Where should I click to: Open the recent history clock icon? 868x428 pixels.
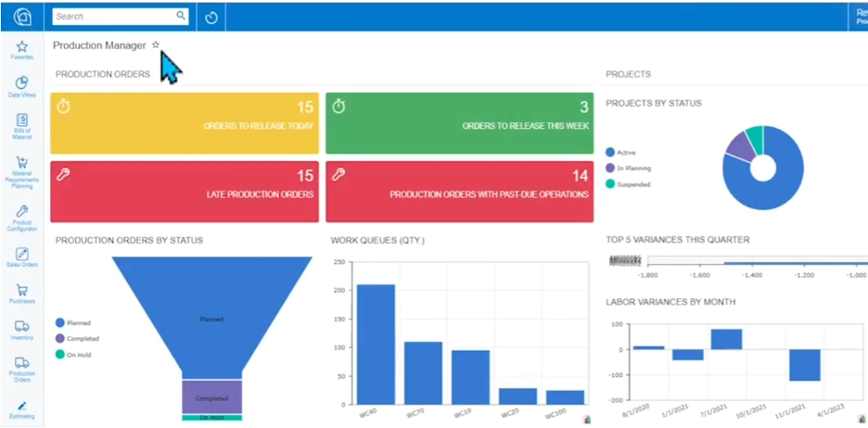point(211,18)
